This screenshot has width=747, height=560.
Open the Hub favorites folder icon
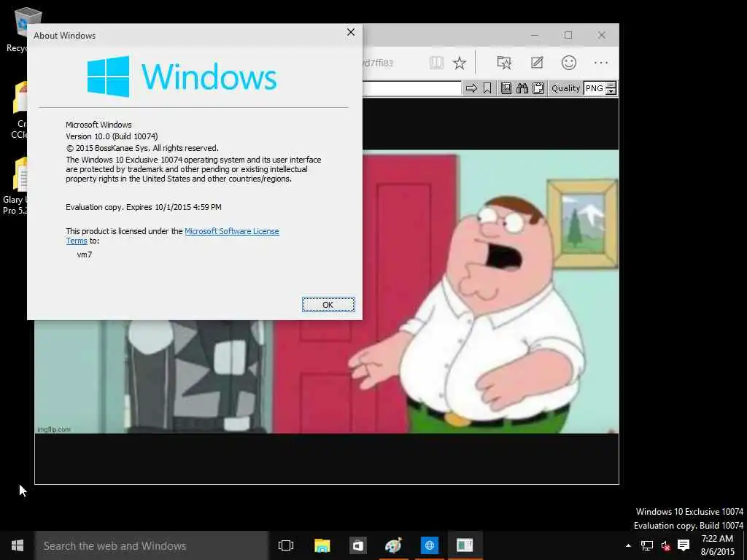[x=504, y=63]
